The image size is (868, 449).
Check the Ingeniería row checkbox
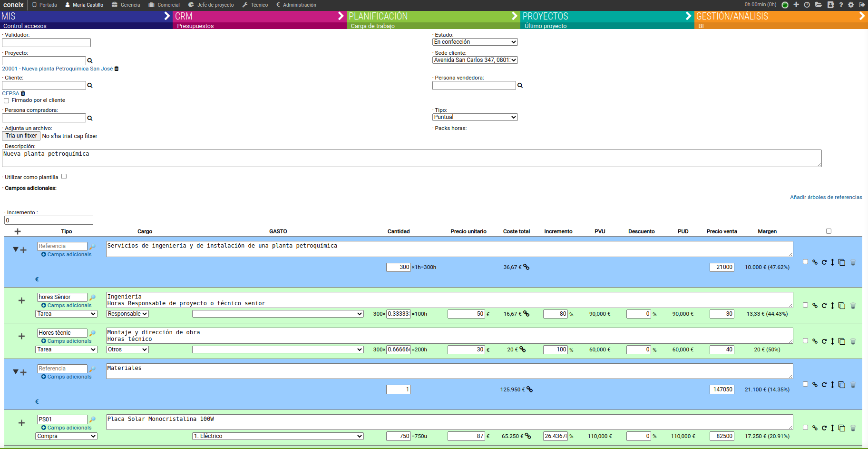click(x=805, y=305)
